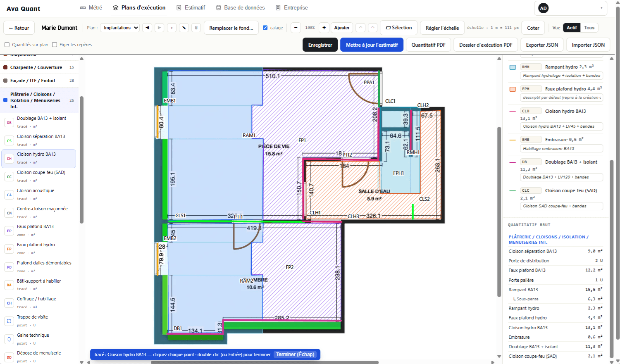Image resolution: width=620 pixels, height=364 pixels.
Task: Click Exporter JSON
Action: tap(542, 45)
